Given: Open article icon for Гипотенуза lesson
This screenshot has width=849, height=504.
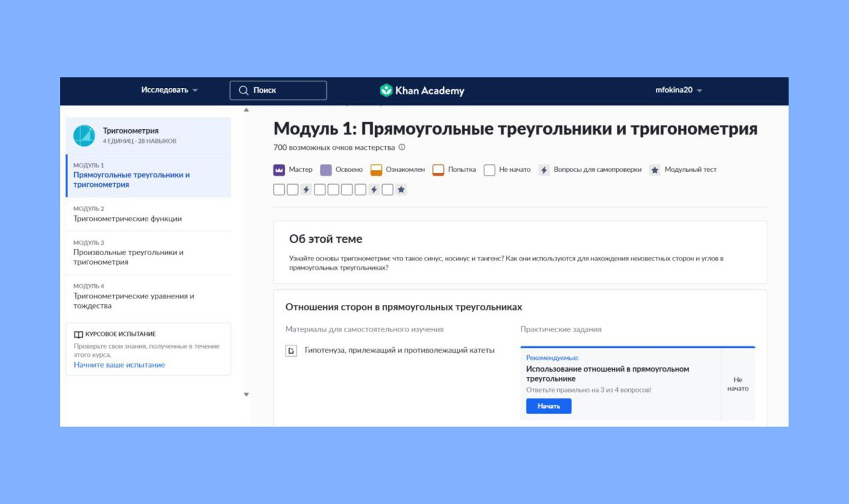Looking at the screenshot, I should pos(291,350).
